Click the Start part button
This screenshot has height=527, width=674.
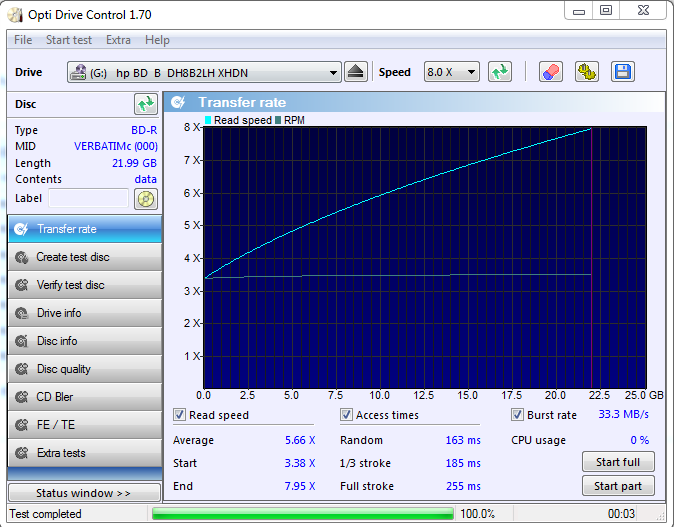coord(618,486)
